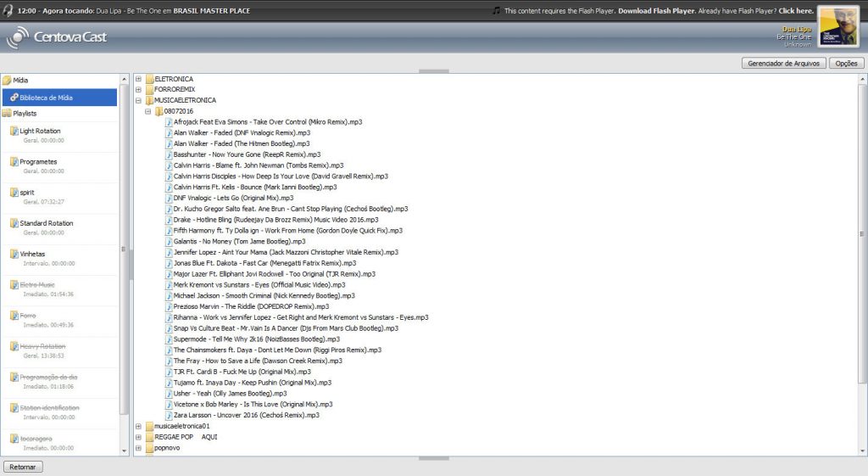Click the Calvin Harris Blame file icon

point(169,165)
